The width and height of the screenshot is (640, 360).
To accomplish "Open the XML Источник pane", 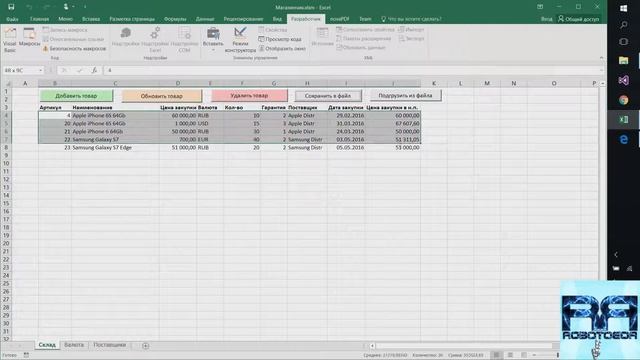I will (x=322, y=38).
